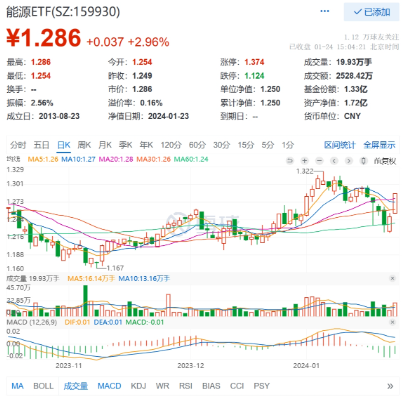Select the 月K monthly candlestick tab

pos(105,145)
